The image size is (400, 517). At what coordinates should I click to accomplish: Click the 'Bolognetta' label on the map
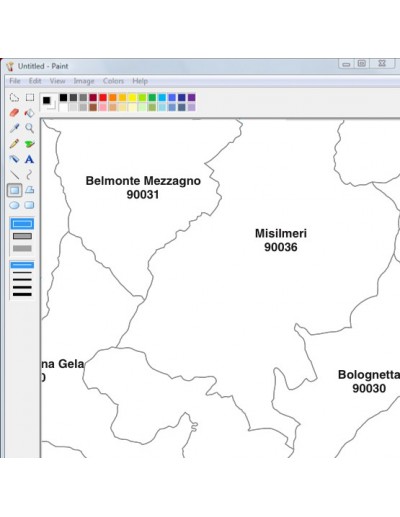coord(369,375)
